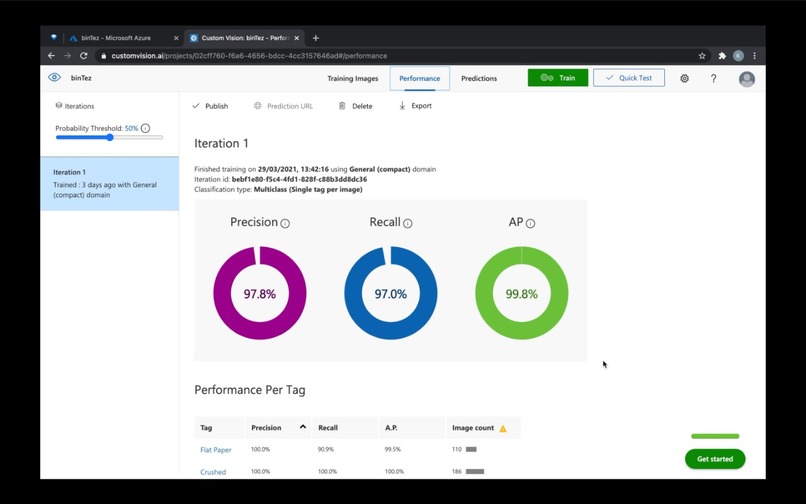Screen dimensions: 806x504
Task: Open the settings gear icon
Action: [x=684, y=78]
